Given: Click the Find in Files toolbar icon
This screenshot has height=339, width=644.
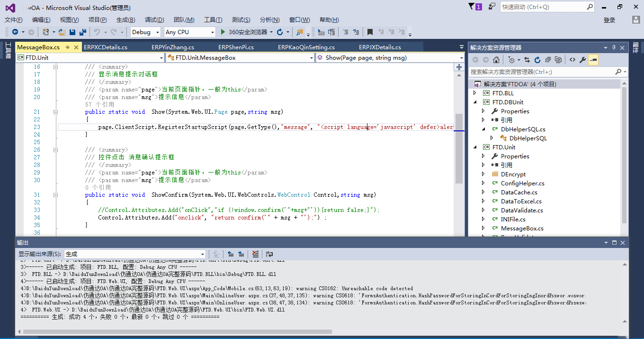Looking at the screenshot, I should [x=299, y=32].
